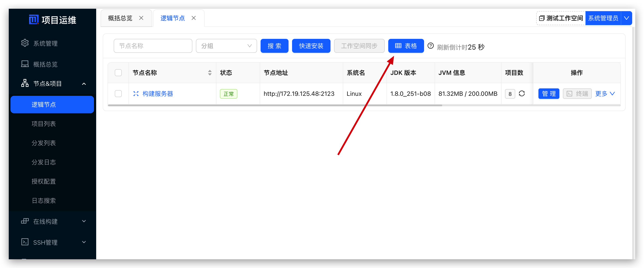Open the 分组 dropdown
Screen dimensions: 644x268
coord(226,46)
